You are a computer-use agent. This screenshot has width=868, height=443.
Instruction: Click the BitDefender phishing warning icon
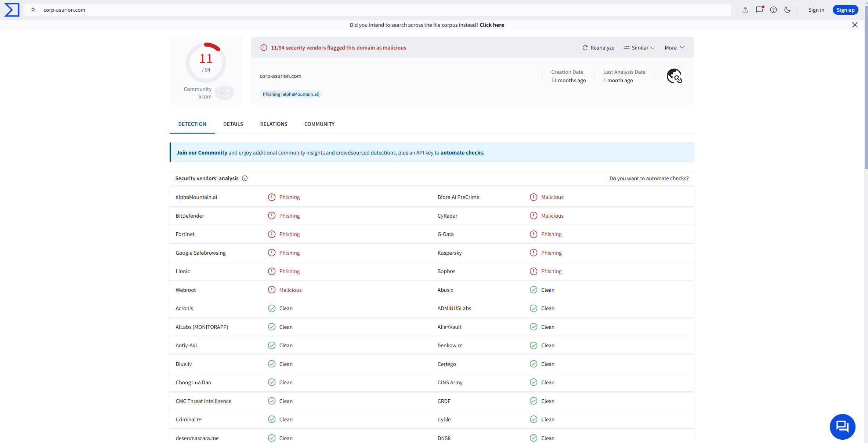(x=271, y=216)
